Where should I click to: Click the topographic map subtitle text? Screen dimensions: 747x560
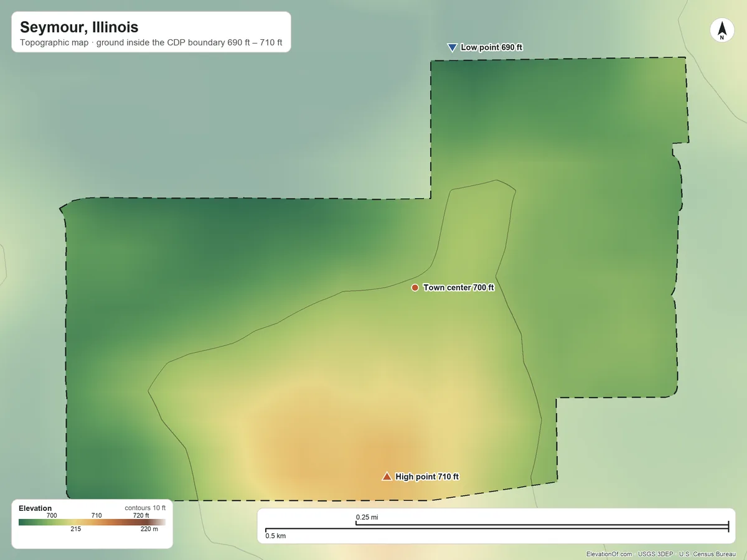[x=151, y=44]
